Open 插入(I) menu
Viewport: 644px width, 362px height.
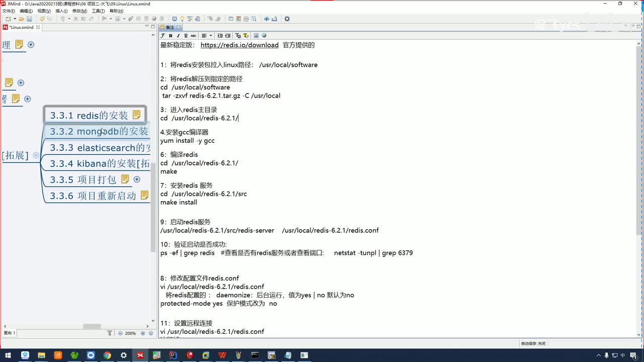61,11
